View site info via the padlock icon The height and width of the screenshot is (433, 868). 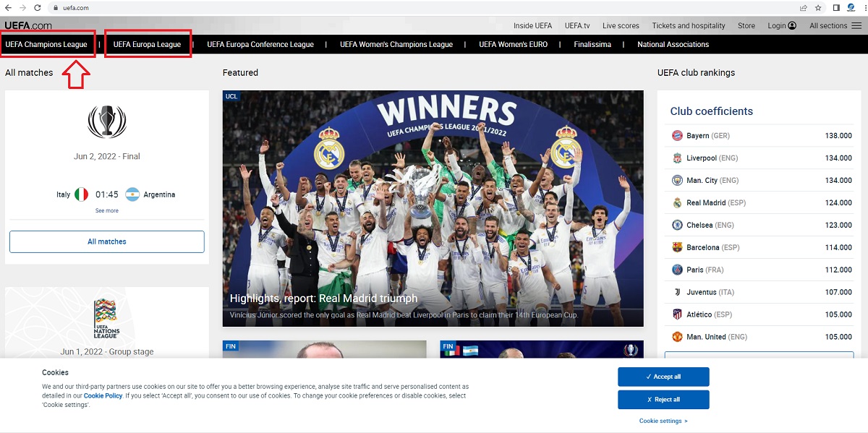pyautogui.click(x=56, y=7)
